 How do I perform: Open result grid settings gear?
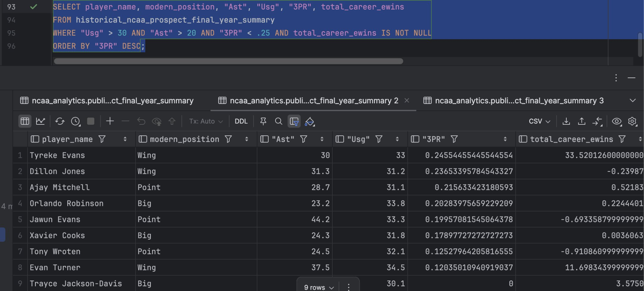(632, 121)
